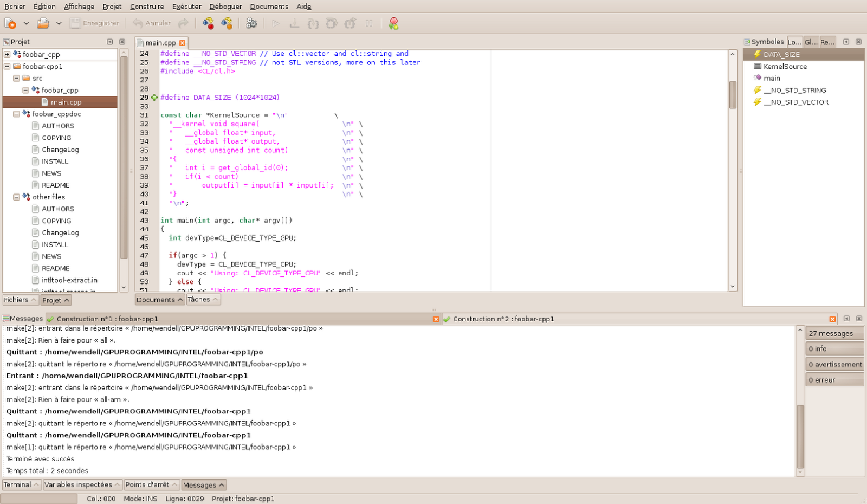Viewport: 867px width, 504px height.
Task: Click the run (play) icon in the toolbar
Action: 276,23
